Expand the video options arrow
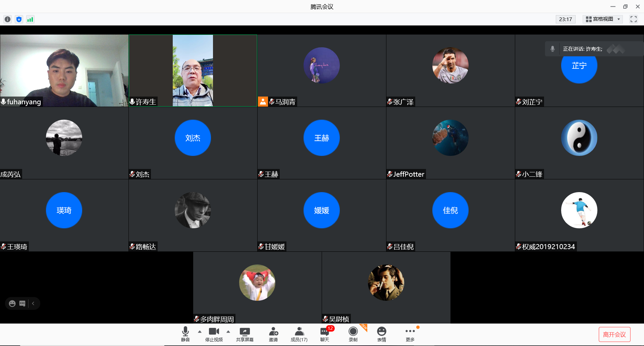The height and width of the screenshot is (346, 644). (x=228, y=332)
